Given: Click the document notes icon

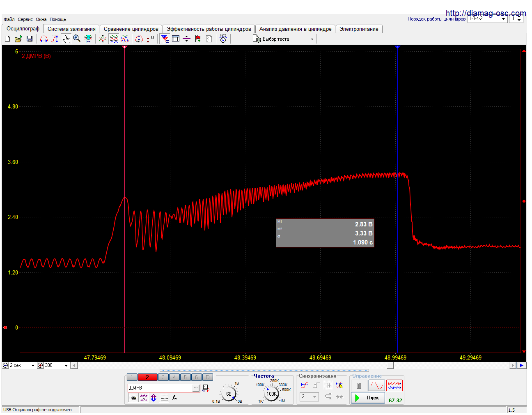Looking at the screenshot, I should pyautogui.click(x=209, y=39).
